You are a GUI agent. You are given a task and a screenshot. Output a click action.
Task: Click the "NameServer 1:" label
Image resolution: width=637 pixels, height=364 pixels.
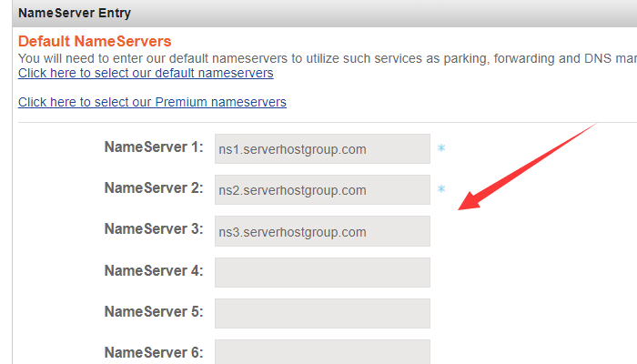154,147
